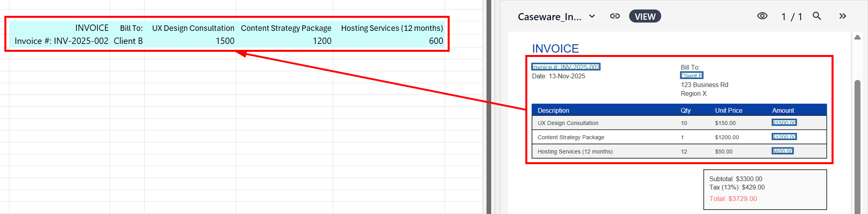Click the 1 / 1 page indicator
Viewport: 868px width, 214px height.
(x=791, y=17)
